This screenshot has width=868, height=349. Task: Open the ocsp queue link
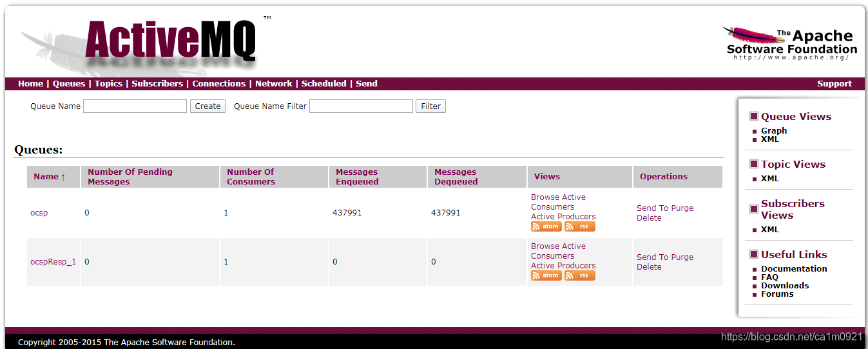pyautogui.click(x=39, y=213)
